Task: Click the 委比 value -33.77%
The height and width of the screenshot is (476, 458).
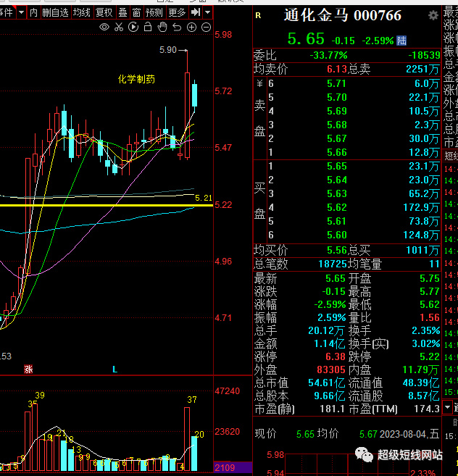Action: click(x=328, y=55)
